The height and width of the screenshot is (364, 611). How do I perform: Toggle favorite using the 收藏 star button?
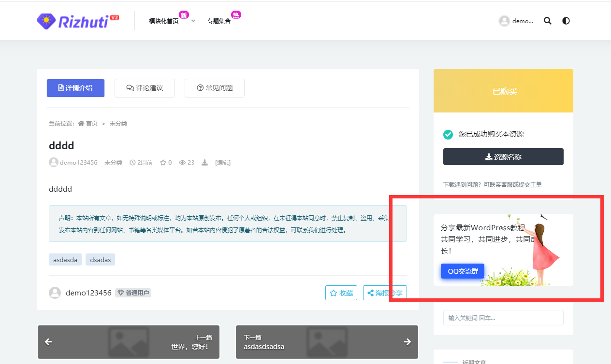tap(341, 293)
